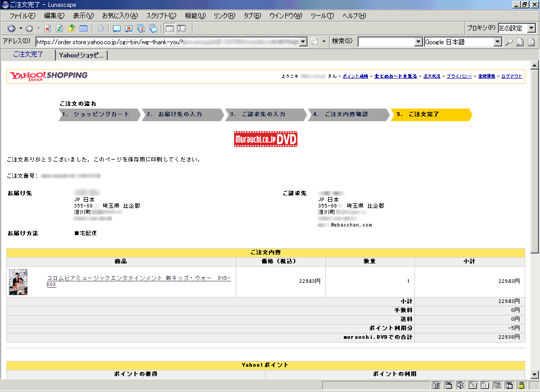Click the Yahoo! JAPAN Shopping logo

pos(49,76)
